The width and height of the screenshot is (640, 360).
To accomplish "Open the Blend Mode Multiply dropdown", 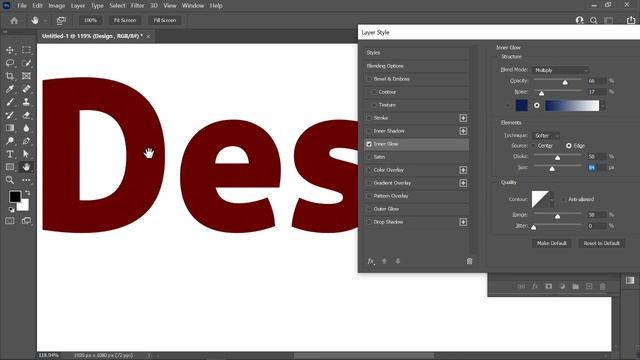I will coord(560,70).
